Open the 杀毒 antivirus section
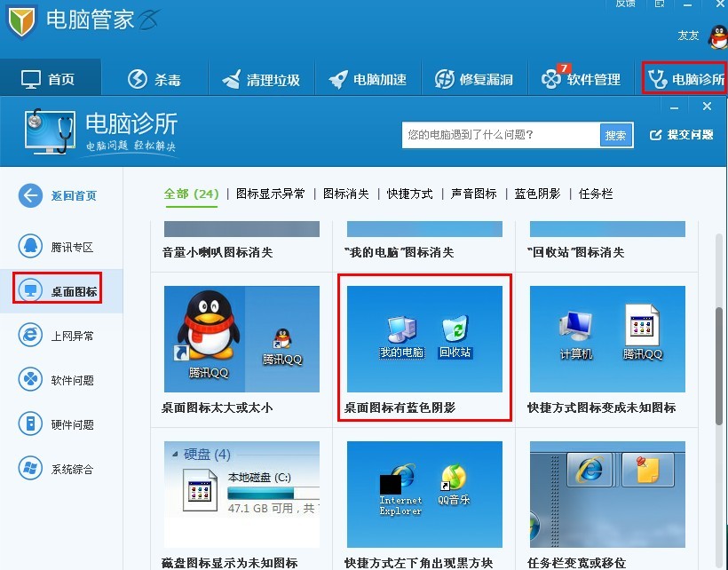Image resolution: width=728 pixels, height=570 pixels. 154,79
